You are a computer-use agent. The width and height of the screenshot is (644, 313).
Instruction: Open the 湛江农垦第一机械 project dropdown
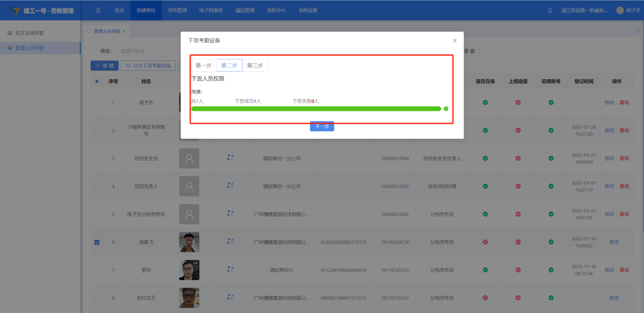(584, 10)
